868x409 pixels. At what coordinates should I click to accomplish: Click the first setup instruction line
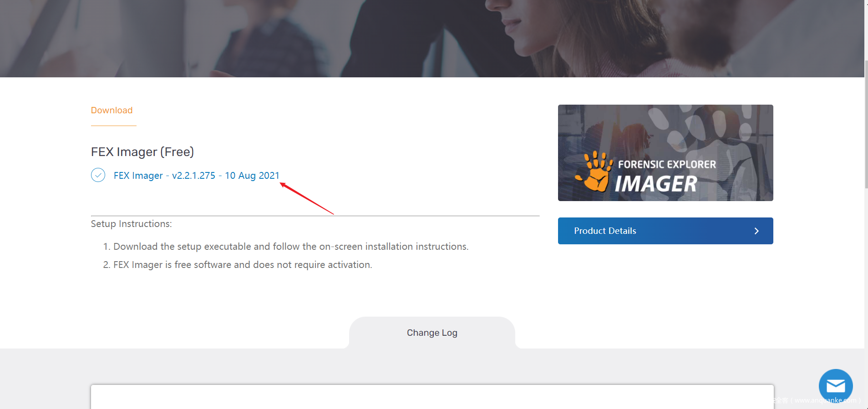(x=286, y=247)
